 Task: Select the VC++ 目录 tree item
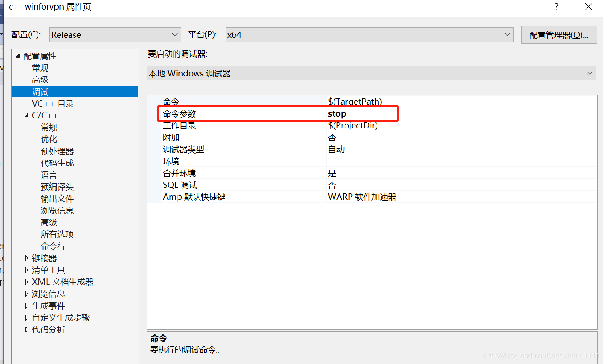pos(52,103)
